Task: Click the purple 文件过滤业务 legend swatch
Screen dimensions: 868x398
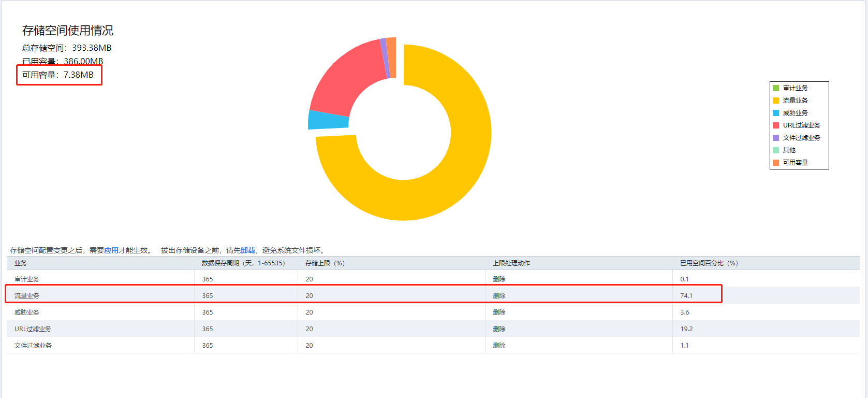Action: click(776, 138)
